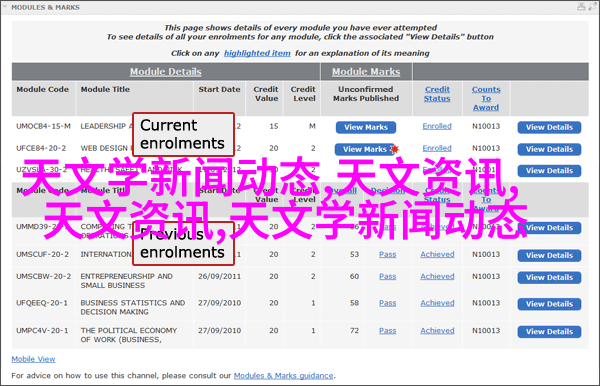Click Achieved status for UFQEEQ-20-1
The width and height of the screenshot is (600, 386).
(x=437, y=303)
